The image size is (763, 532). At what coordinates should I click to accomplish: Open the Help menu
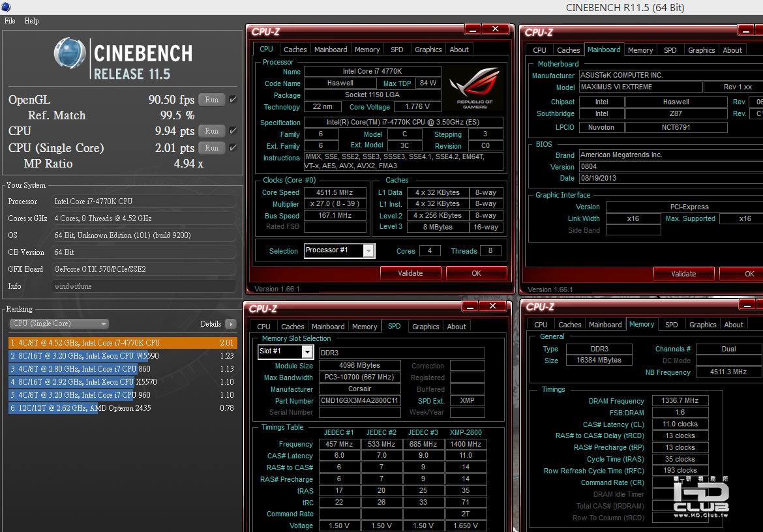pyautogui.click(x=32, y=21)
